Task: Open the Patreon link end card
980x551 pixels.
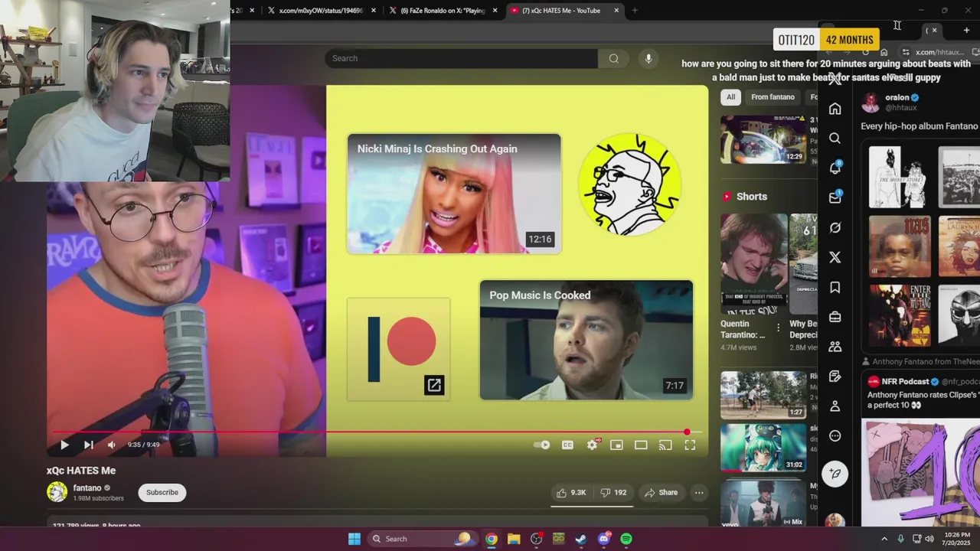Action: [x=398, y=349]
